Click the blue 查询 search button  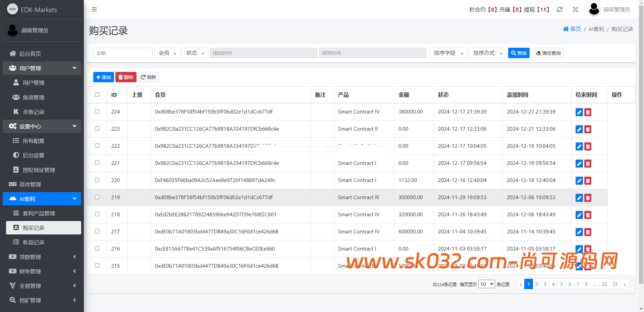pos(519,53)
